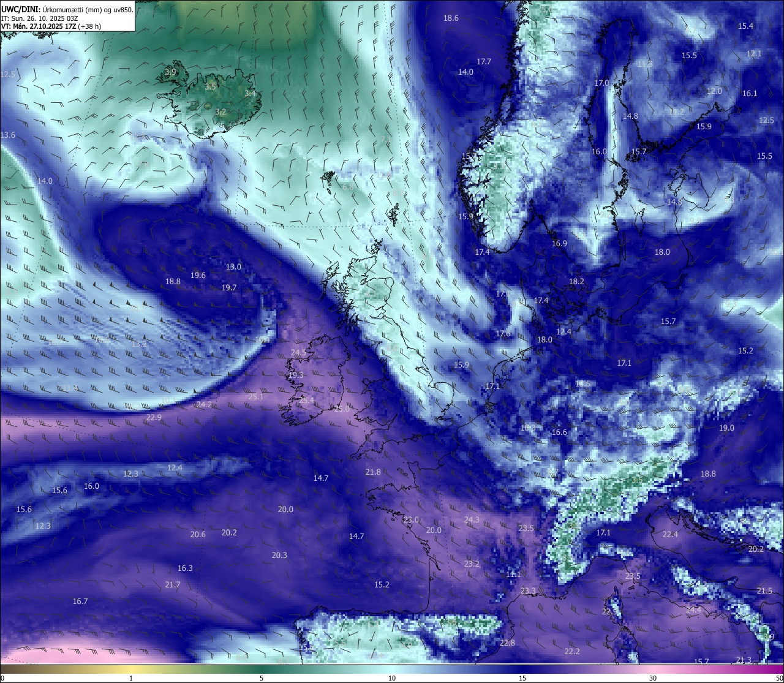This screenshot has height=683, width=784.
Task: Click the '24.5' value over Ireland
Action: (x=298, y=353)
